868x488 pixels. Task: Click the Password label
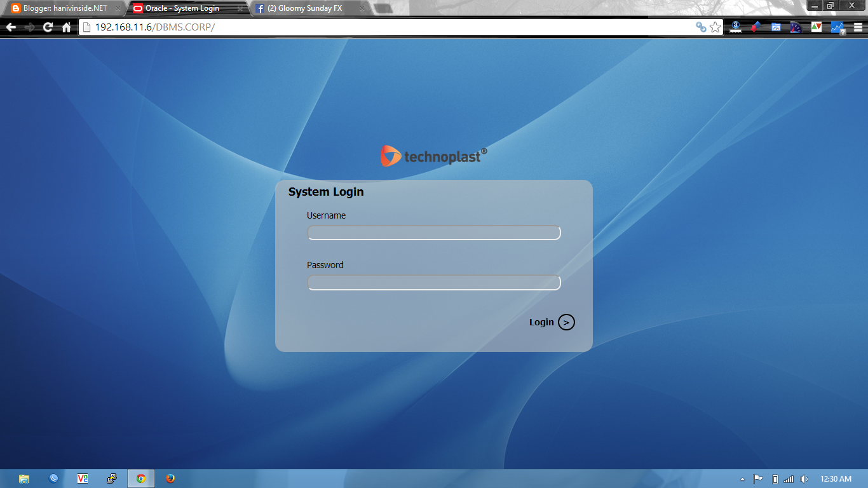325,265
